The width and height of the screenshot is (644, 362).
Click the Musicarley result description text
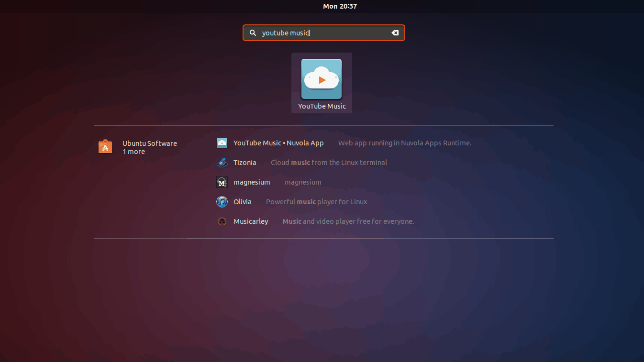347,221
